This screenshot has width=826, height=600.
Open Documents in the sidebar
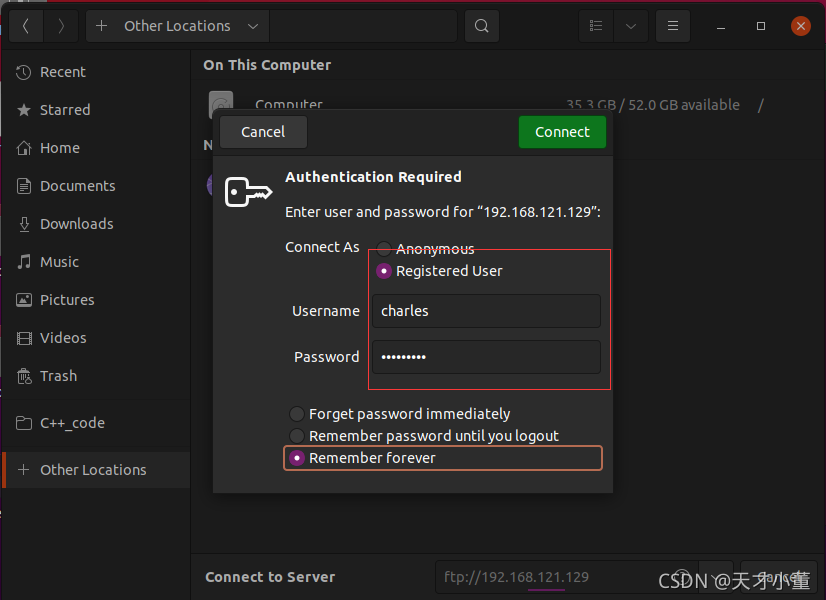(96, 186)
